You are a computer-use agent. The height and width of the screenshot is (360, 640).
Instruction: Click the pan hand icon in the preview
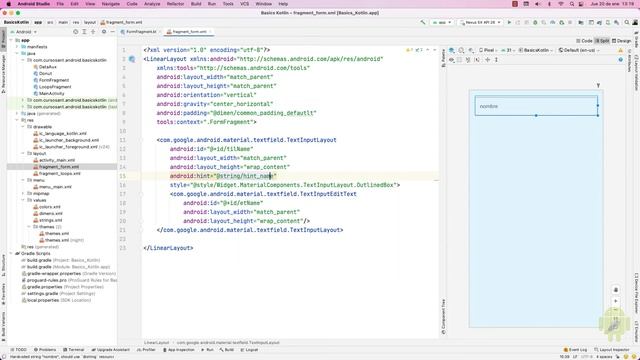point(616,290)
